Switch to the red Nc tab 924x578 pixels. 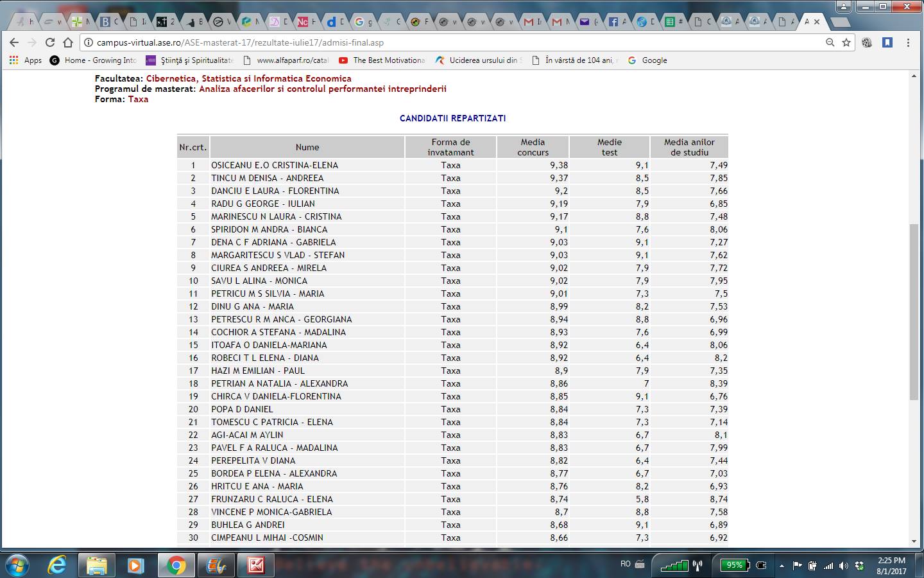[x=307, y=21]
